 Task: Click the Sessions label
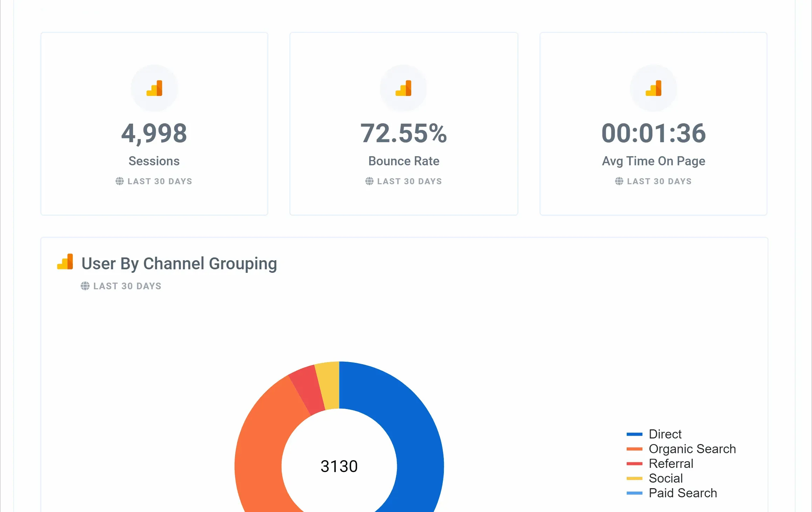tap(154, 161)
